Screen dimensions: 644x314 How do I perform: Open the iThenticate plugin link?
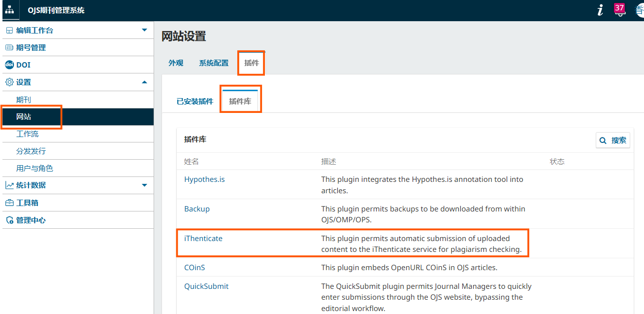click(x=203, y=239)
